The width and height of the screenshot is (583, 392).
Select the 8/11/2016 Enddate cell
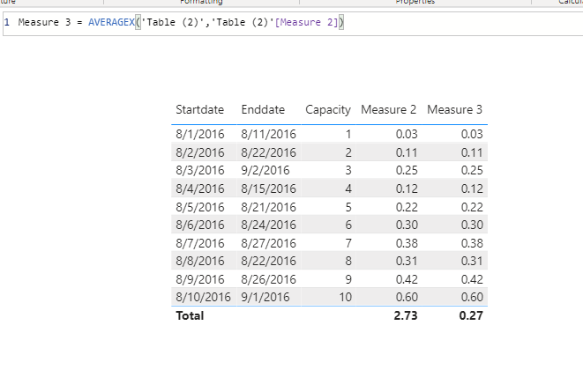click(268, 134)
